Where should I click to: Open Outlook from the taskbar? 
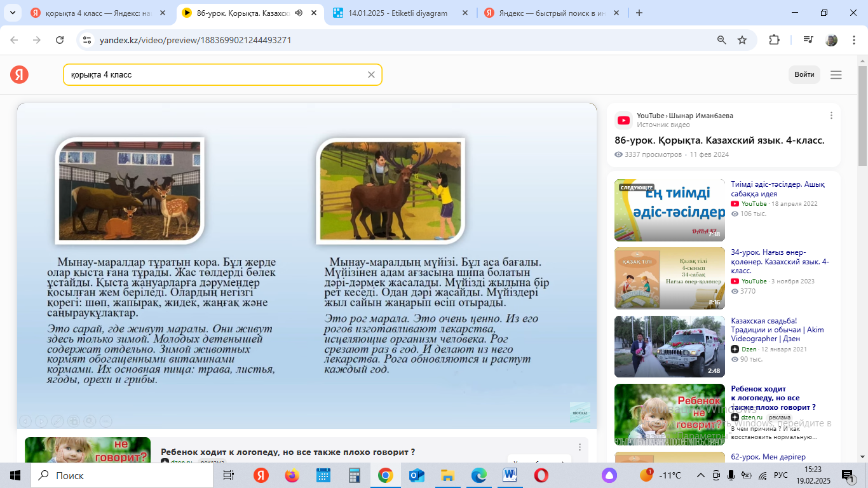point(417,475)
